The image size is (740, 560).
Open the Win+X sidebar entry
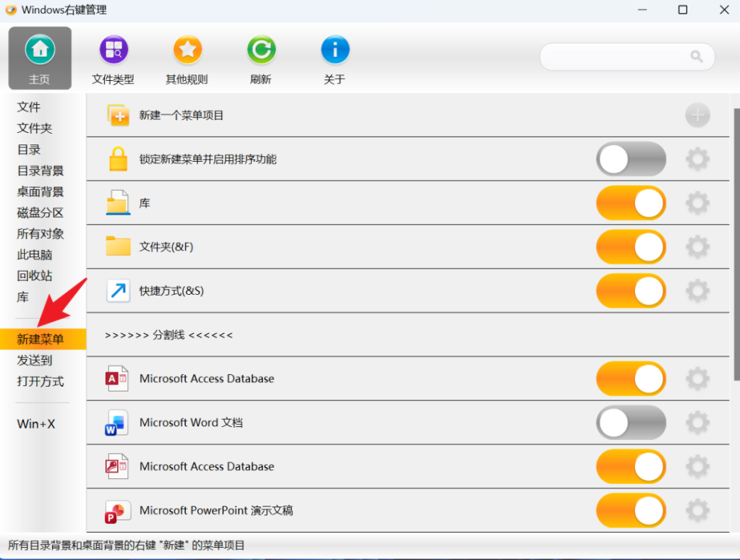coord(36,423)
